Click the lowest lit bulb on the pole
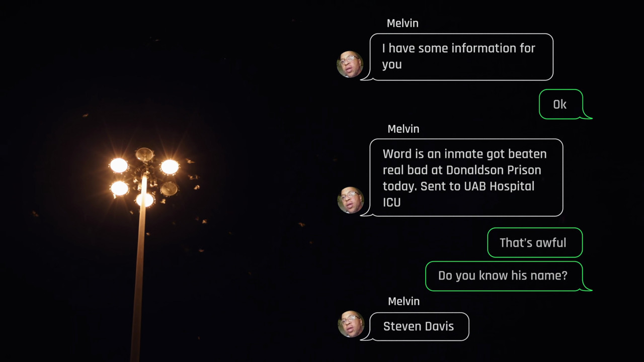Image resolution: width=644 pixels, height=362 pixels. tap(145, 200)
